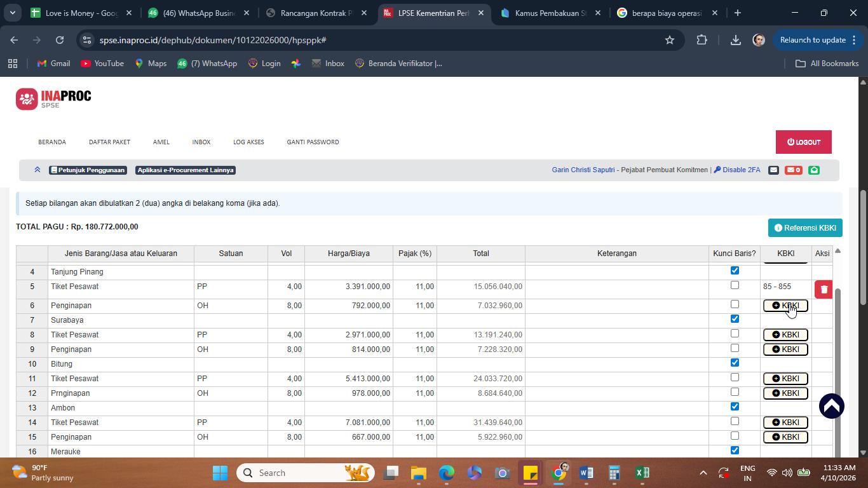Open the dark envelope inbox icon
The width and height of the screenshot is (868, 488).
pos(773,170)
